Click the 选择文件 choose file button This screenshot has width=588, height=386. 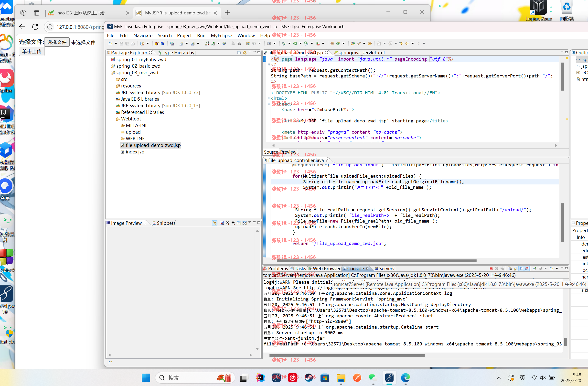pyautogui.click(x=57, y=42)
